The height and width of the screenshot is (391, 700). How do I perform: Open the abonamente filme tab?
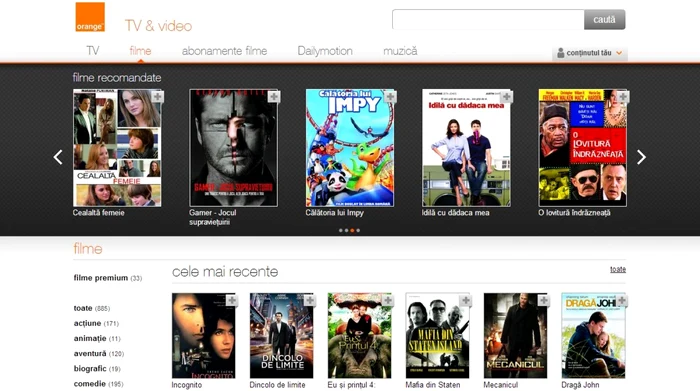[x=224, y=51]
